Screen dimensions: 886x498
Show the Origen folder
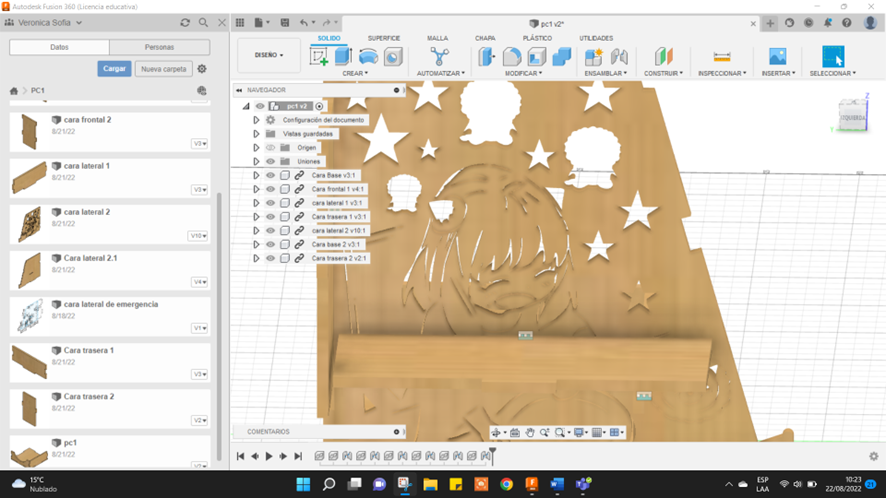(x=270, y=148)
